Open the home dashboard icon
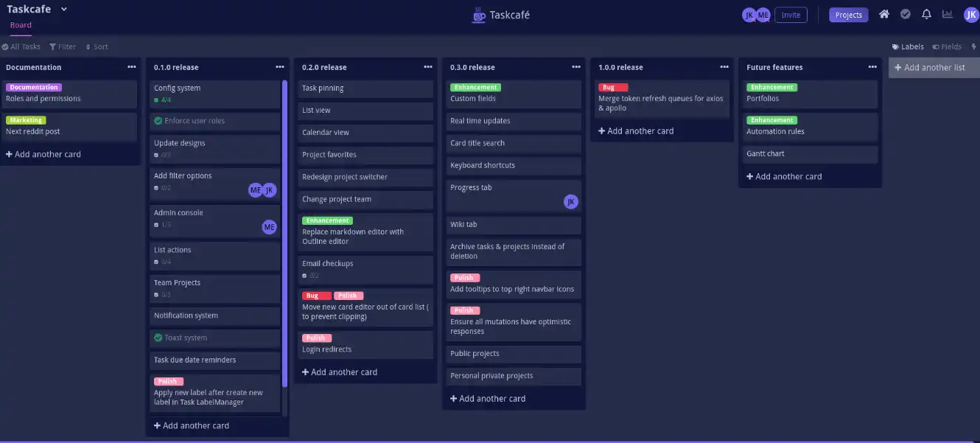980x443 pixels. pos(884,14)
